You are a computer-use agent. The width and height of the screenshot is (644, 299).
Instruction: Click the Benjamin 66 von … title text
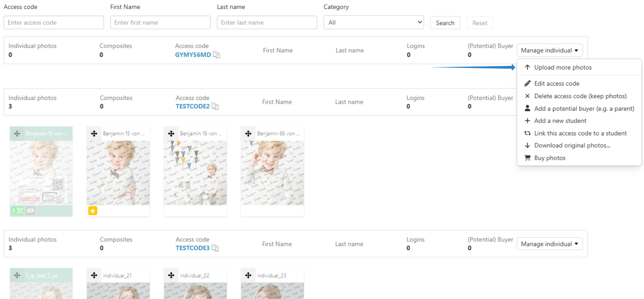[x=278, y=134]
